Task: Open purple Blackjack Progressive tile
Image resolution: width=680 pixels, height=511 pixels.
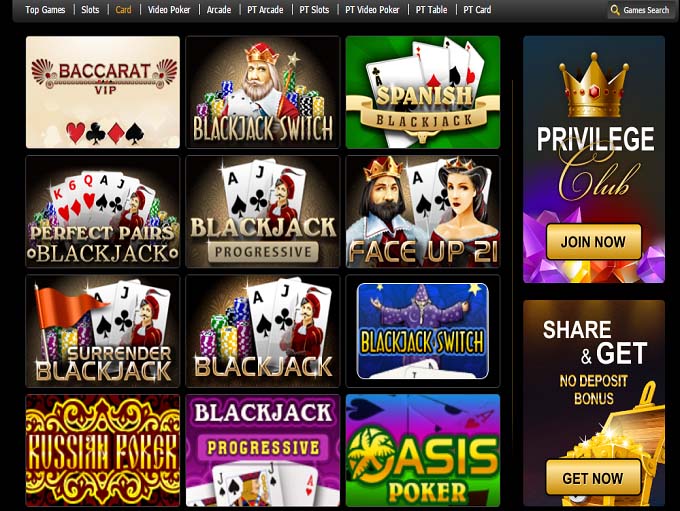Action: [x=263, y=450]
